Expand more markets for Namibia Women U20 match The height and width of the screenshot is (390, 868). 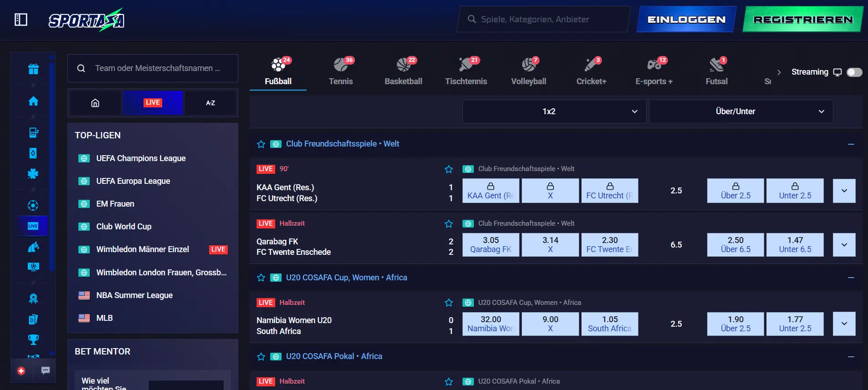[844, 324]
